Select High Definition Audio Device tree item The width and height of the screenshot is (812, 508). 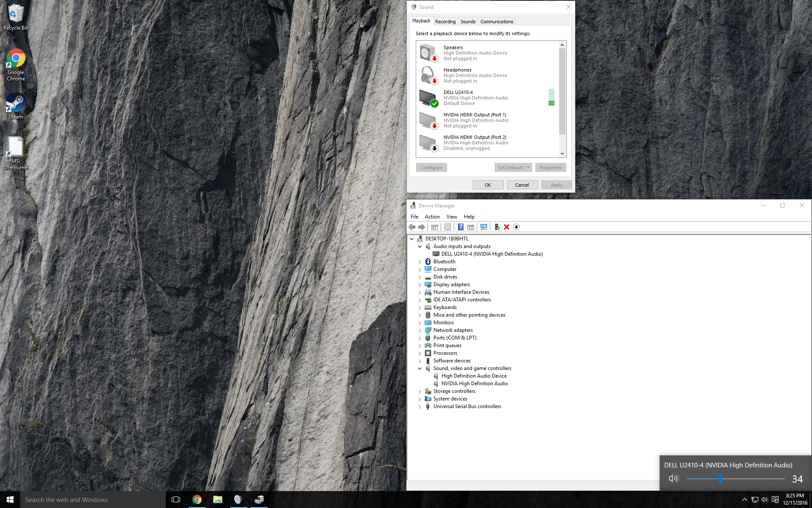[474, 376]
